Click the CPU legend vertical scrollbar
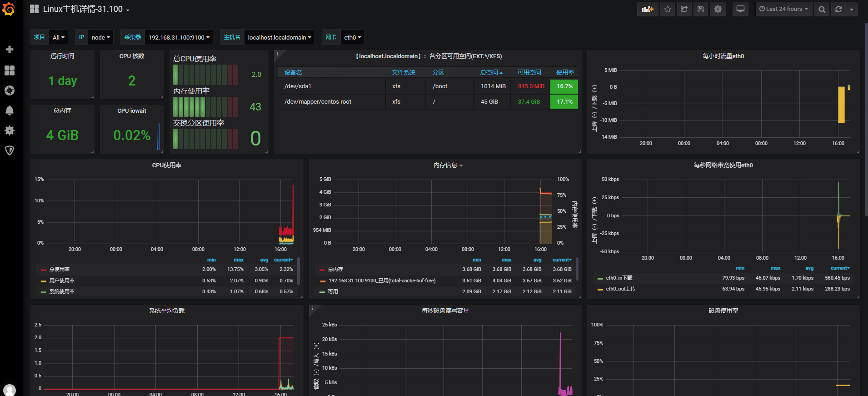Image resolution: width=868 pixels, height=396 pixels. click(x=298, y=271)
